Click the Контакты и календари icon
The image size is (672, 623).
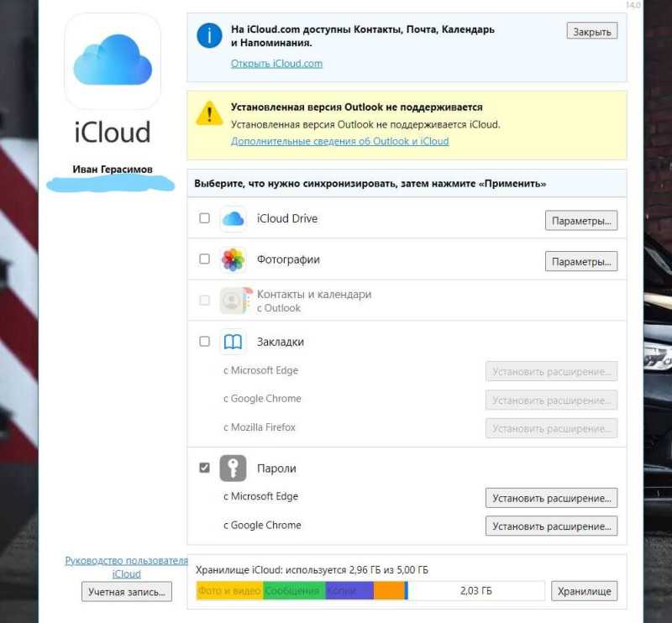tap(235, 301)
